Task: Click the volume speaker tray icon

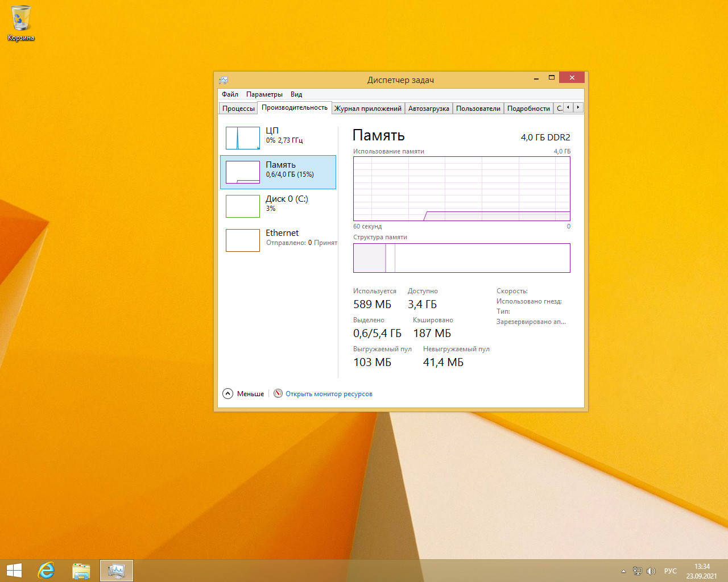Action: 651,571
